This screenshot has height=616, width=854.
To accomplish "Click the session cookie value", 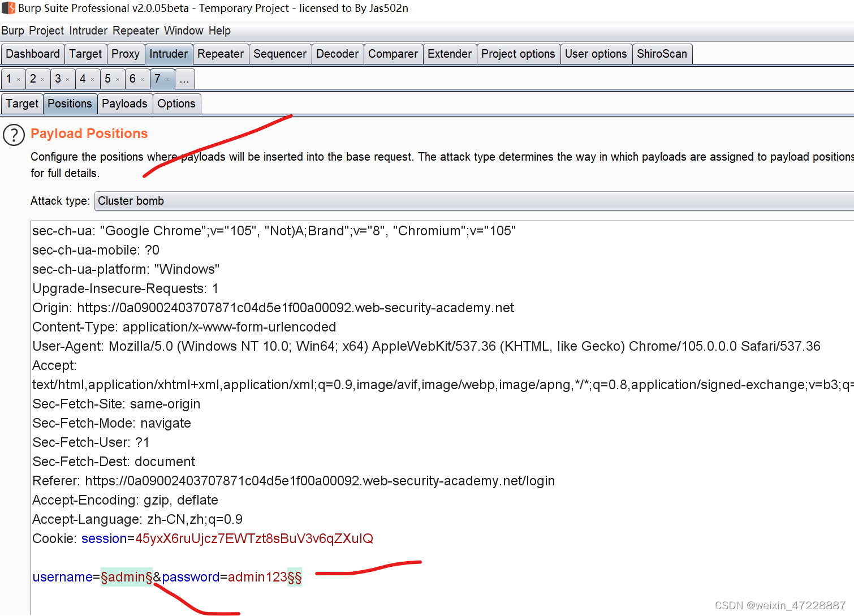I will click(x=254, y=539).
